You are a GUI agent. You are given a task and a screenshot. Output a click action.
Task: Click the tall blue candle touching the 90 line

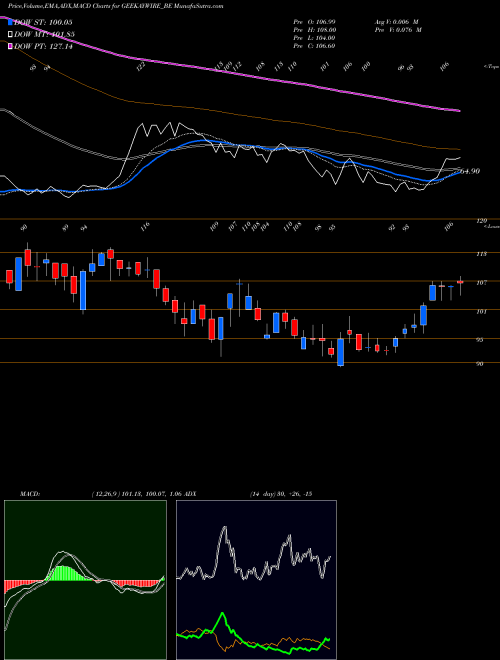(x=340, y=352)
